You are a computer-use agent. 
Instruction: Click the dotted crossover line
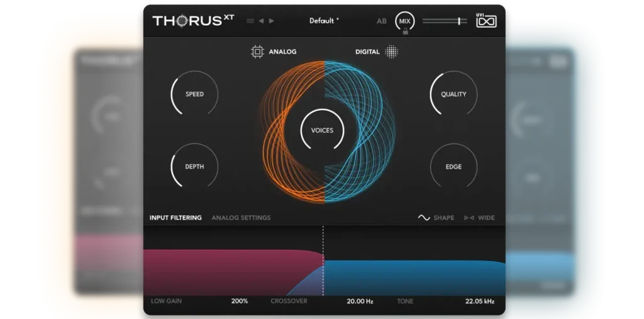(323, 260)
